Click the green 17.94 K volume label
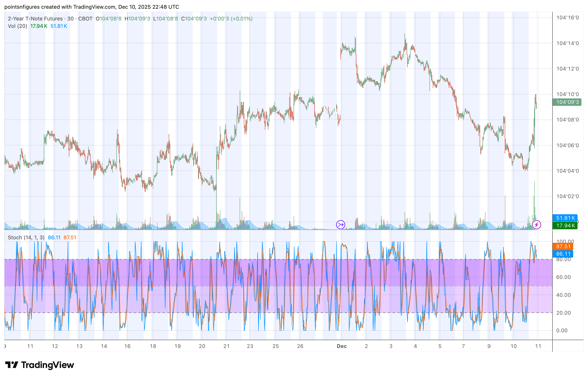This screenshot has height=378, width=588. [565, 225]
